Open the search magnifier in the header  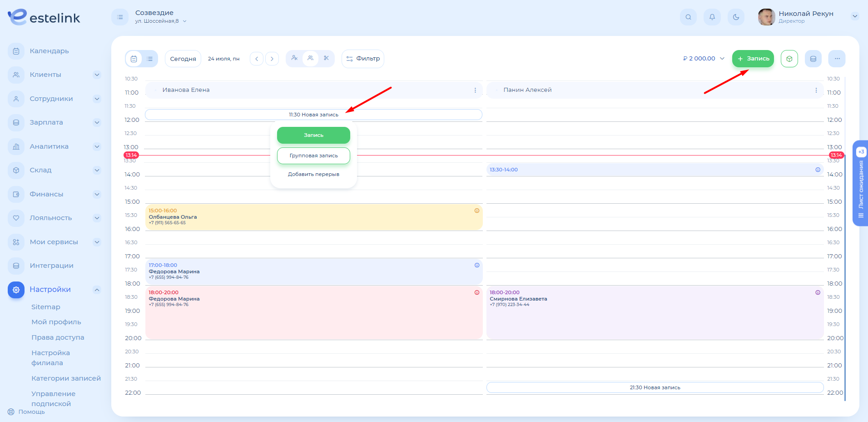click(688, 17)
